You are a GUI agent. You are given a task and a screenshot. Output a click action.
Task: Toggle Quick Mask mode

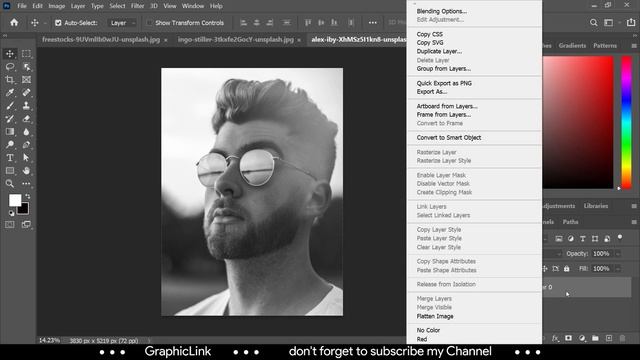pyautogui.click(x=10, y=224)
